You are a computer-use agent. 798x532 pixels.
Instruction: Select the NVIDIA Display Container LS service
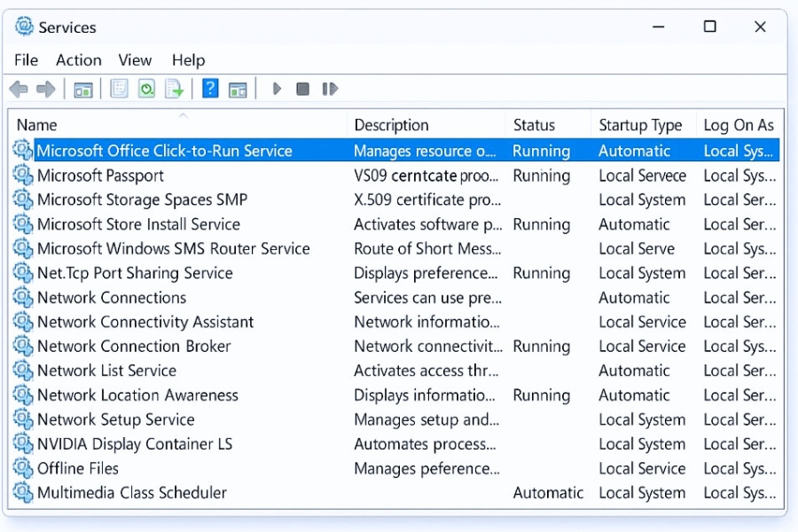pyautogui.click(x=135, y=444)
